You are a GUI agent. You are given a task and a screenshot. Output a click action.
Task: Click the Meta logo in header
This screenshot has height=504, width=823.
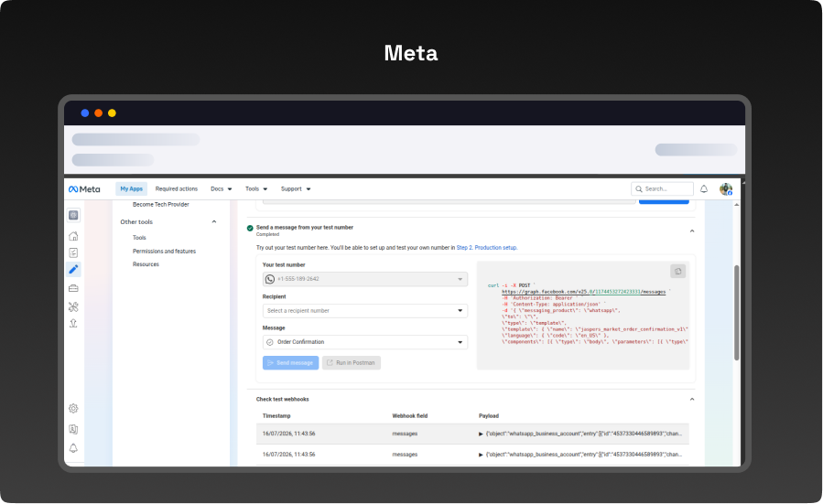coord(84,189)
